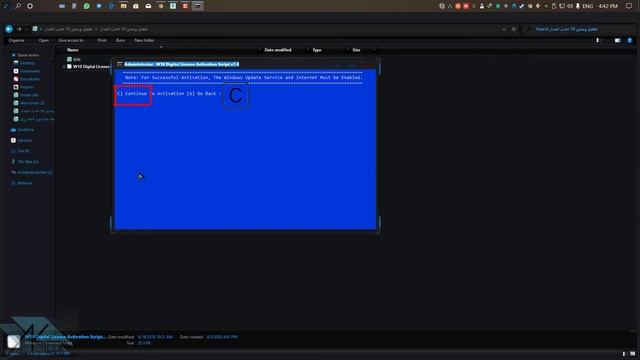Create a New folder from the toolbar
This screenshot has width=640, height=360.
tap(144, 40)
